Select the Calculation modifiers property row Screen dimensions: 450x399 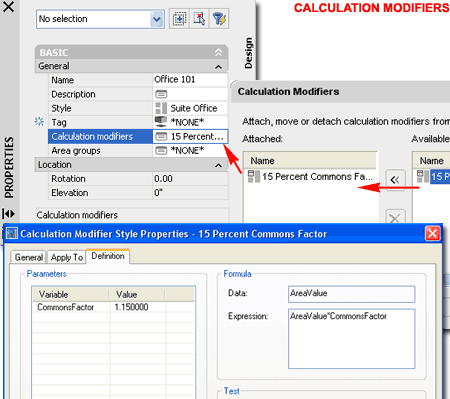pyautogui.click(x=100, y=136)
